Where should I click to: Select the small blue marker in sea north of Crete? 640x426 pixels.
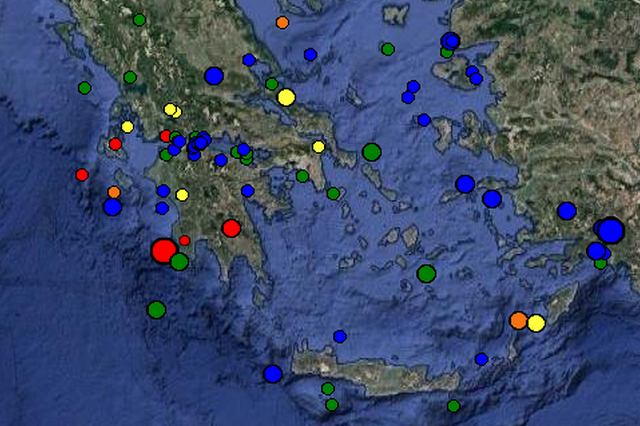point(340,336)
